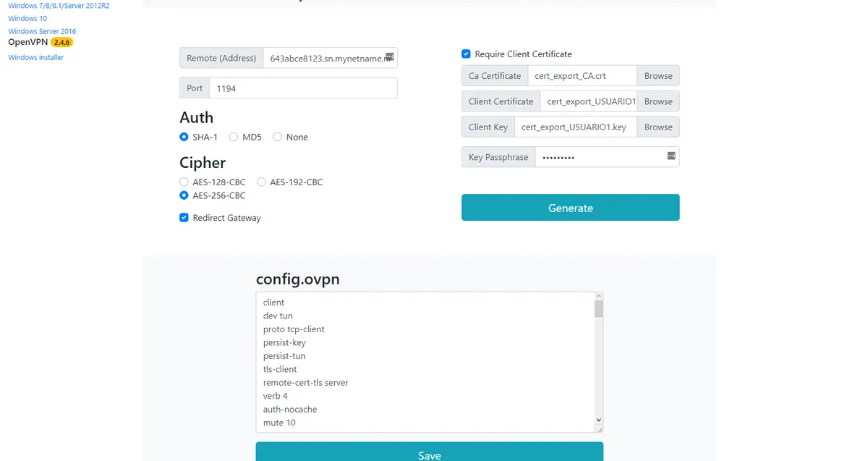This screenshot has height=461, width=868.
Task: Click the Client Certificate file name field
Action: coord(589,101)
